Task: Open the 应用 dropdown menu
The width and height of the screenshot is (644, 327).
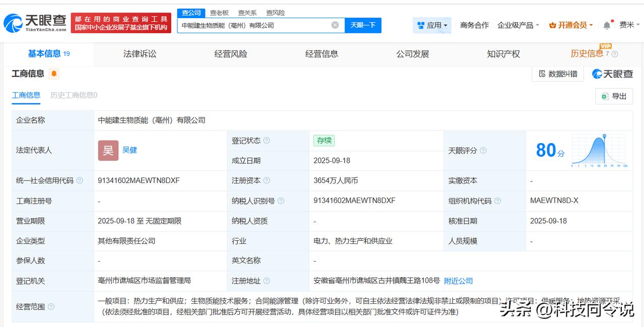Action: (432, 25)
